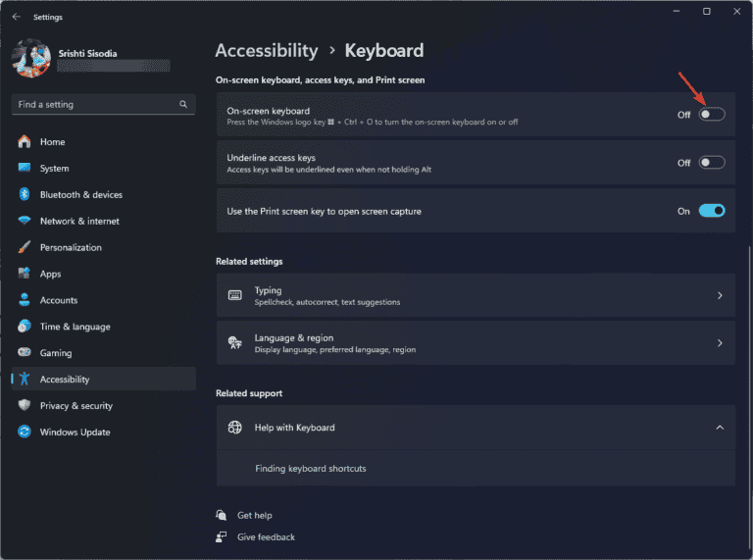The width and height of the screenshot is (753, 560).
Task: Click the Find a setting search box
Action: (x=93, y=105)
